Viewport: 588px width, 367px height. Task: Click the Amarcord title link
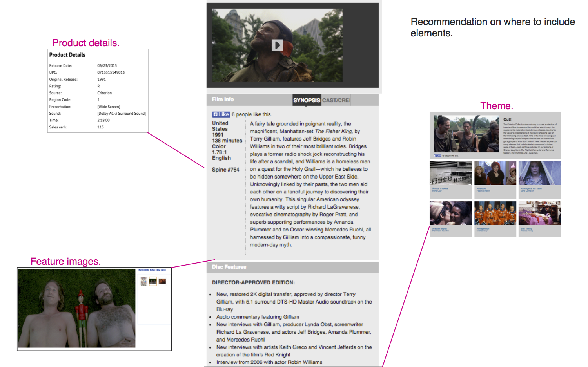pyautogui.click(x=481, y=188)
